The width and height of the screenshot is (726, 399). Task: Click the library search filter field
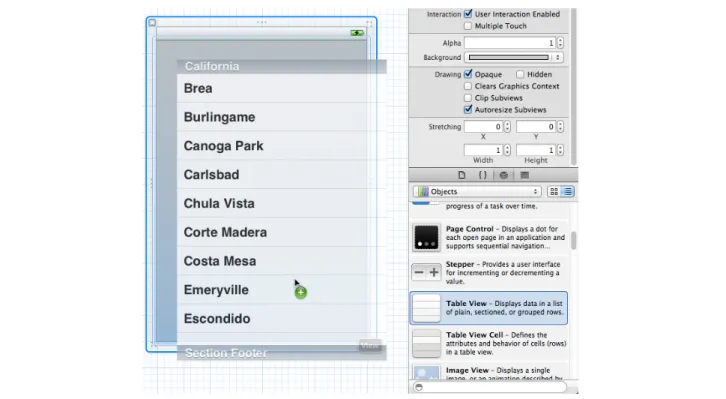[x=490, y=387]
